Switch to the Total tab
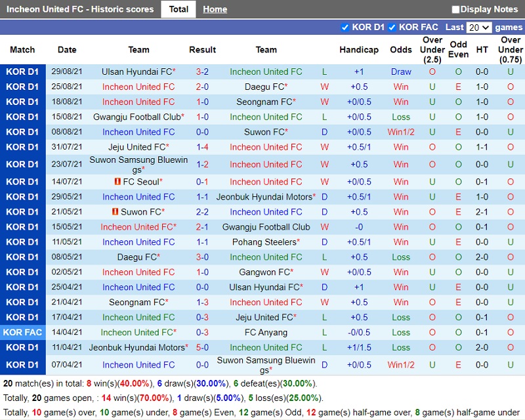This screenshot has height=420, width=525. [178, 9]
